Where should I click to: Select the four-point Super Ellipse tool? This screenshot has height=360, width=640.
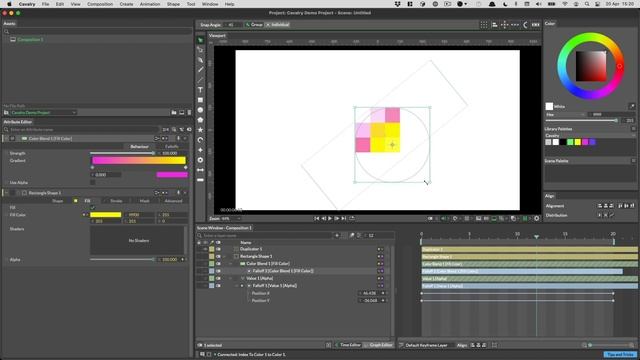tap(200, 150)
